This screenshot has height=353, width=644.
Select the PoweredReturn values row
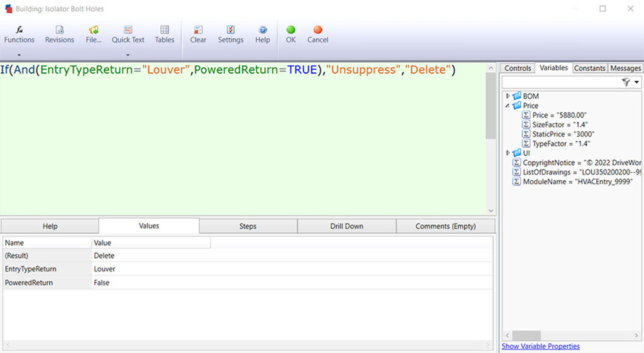(248, 283)
